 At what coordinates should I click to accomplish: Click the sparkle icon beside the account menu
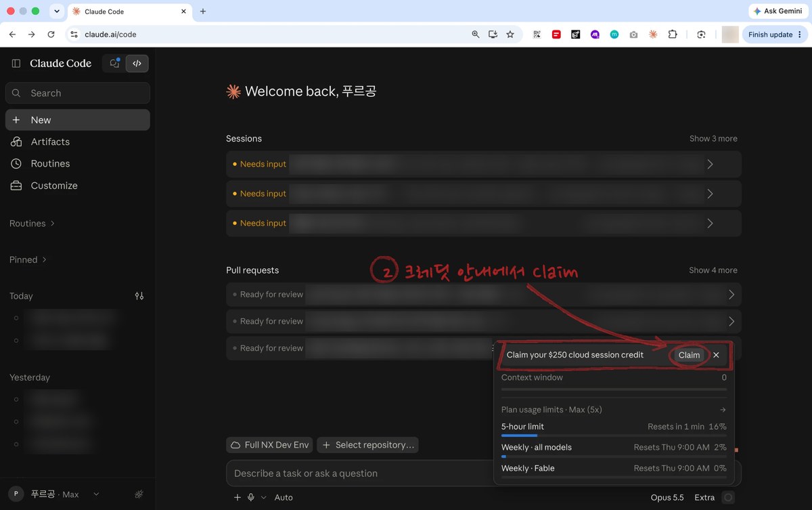[139, 494]
